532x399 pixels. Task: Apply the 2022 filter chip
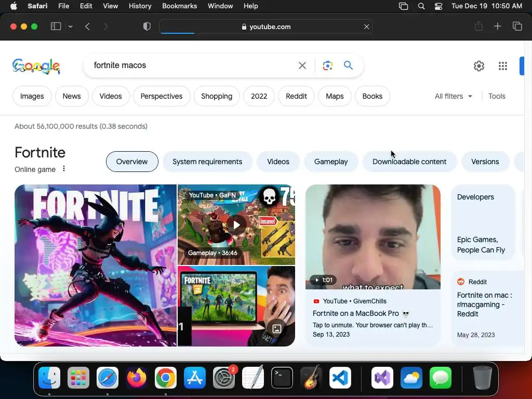[259, 96]
